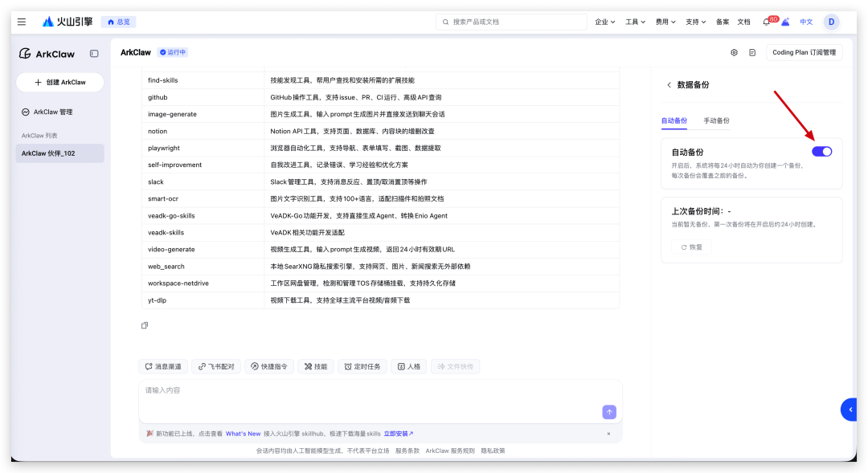Open the 费用 dropdown menu
This screenshot has width=868, height=473.
[x=665, y=22]
